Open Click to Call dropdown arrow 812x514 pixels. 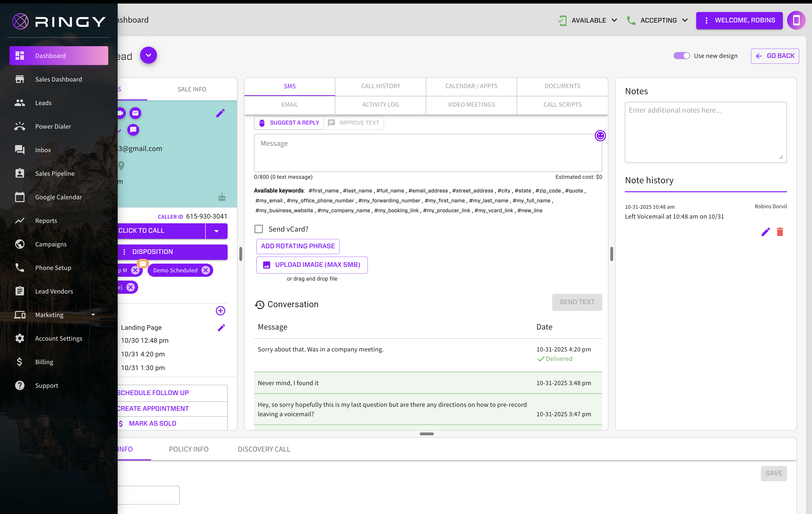(217, 231)
